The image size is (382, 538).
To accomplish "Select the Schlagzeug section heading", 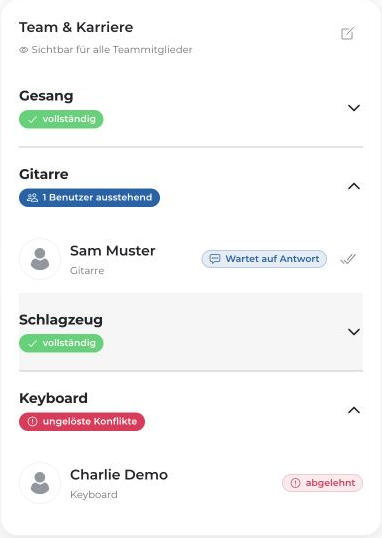I will [61, 320].
